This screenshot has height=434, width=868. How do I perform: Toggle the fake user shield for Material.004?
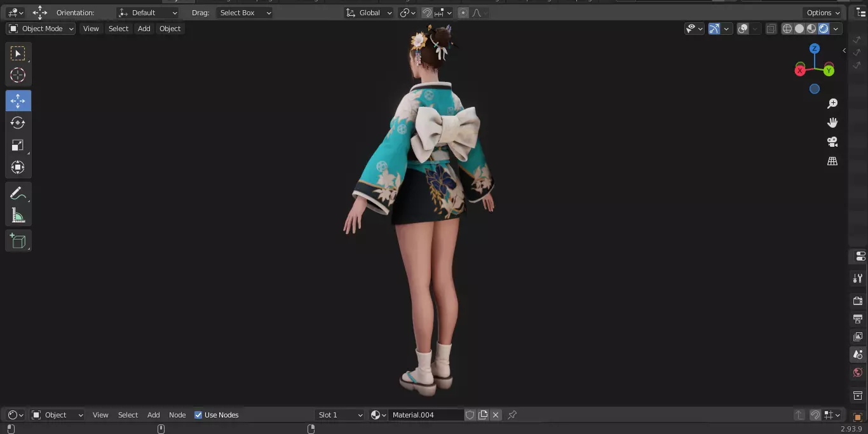click(470, 415)
